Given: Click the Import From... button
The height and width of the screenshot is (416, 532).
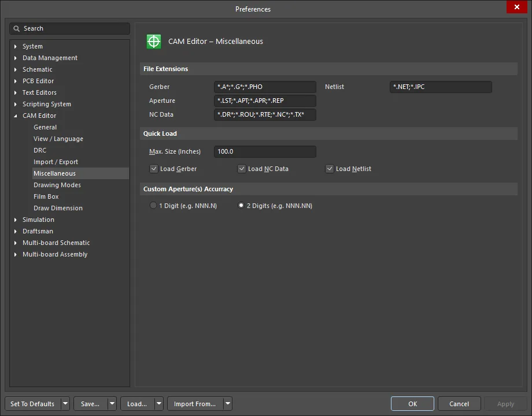Looking at the screenshot, I should click(195, 403).
